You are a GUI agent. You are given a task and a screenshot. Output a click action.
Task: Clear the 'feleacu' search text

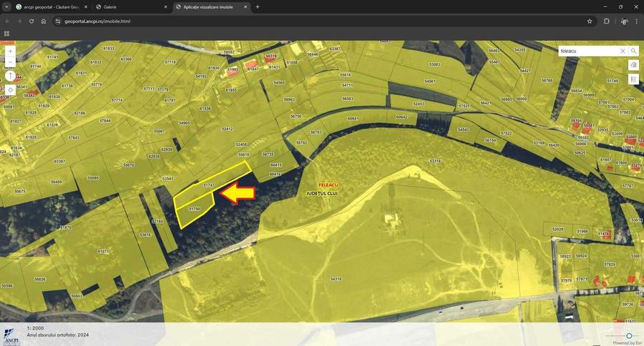(623, 51)
